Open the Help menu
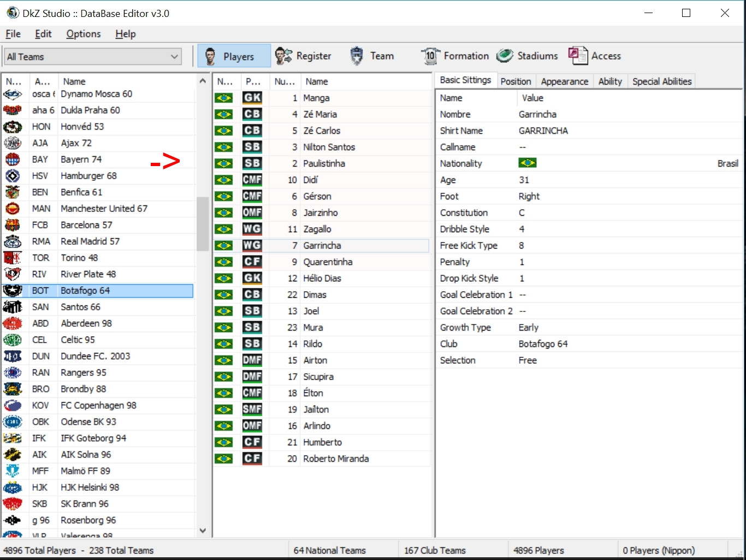The image size is (746, 560). [x=126, y=34]
